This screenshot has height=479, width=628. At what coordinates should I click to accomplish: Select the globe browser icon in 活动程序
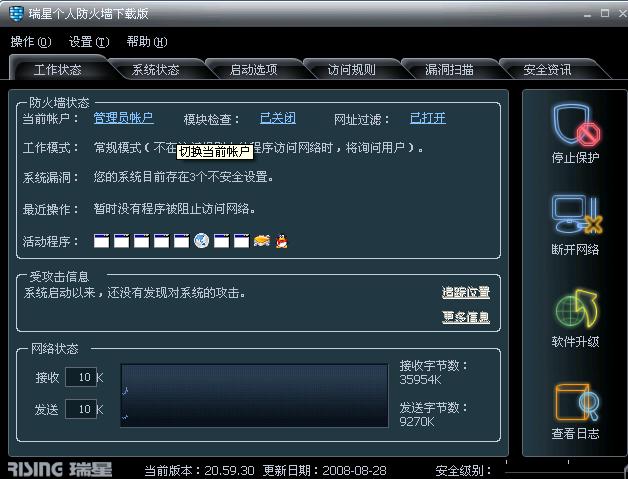click(x=201, y=241)
